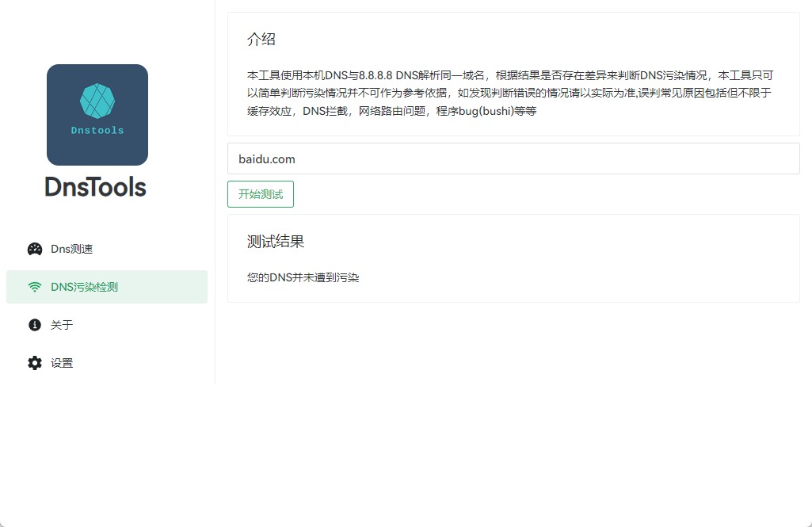Click the Wi-Fi icon beside DNS污染检测
812x527 pixels.
pos(35,287)
